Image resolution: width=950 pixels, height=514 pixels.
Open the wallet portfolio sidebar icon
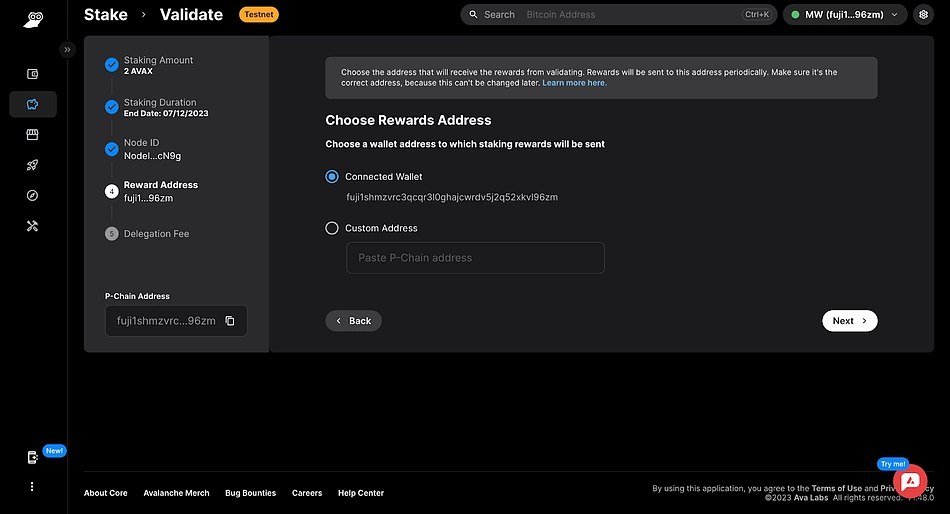tap(32, 74)
